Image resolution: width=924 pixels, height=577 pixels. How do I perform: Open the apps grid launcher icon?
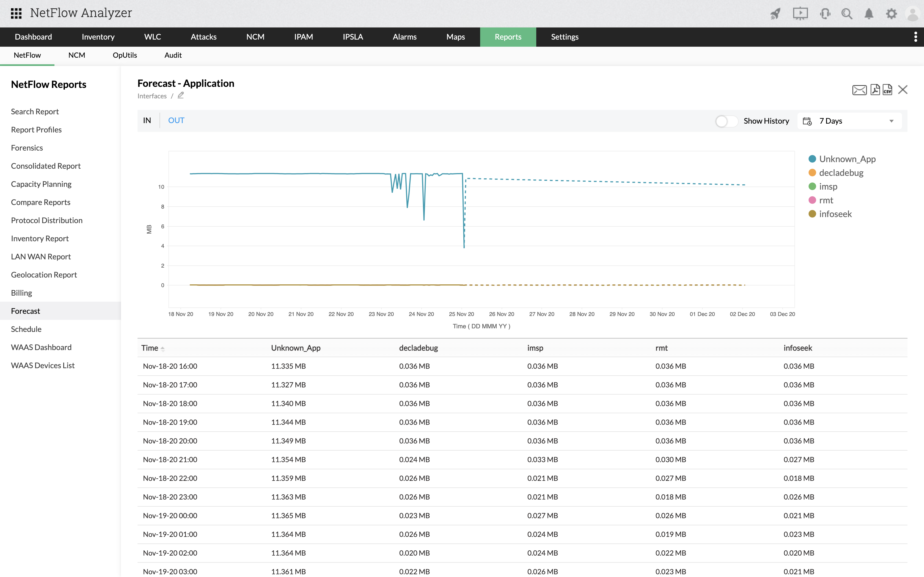16,13
